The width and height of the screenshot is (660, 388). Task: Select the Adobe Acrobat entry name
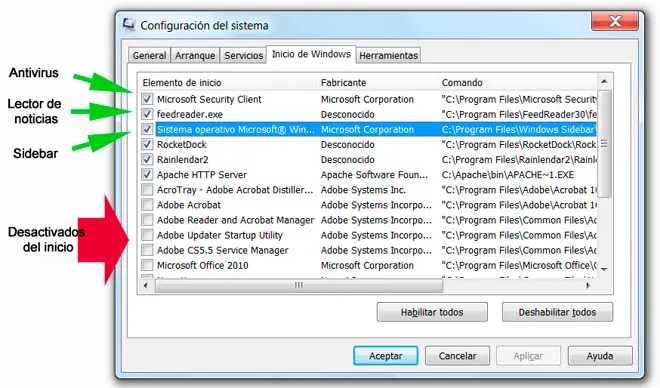(x=189, y=205)
